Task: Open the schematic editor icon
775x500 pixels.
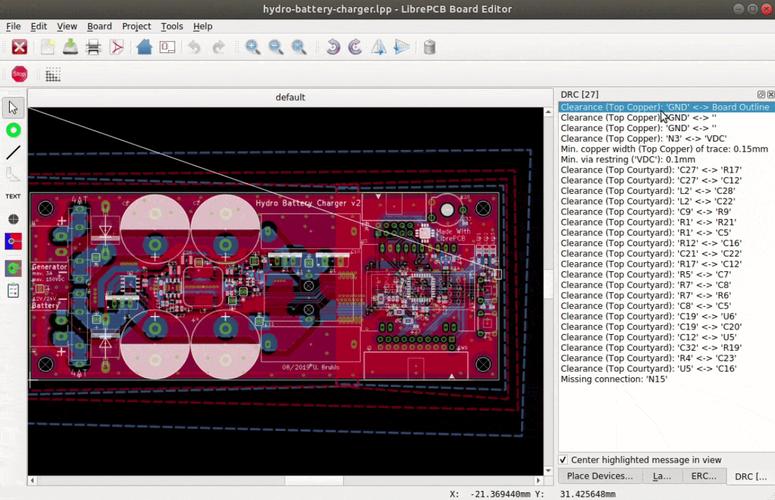Action: tap(168, 47)
